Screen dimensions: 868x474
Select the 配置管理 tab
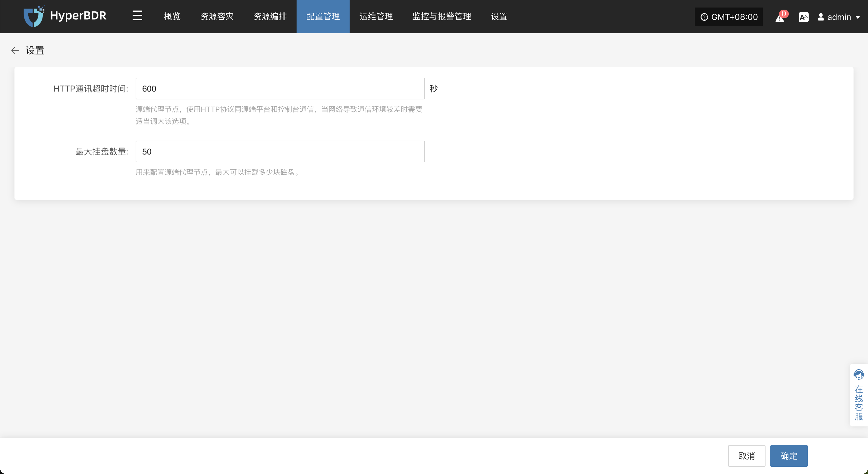(323, 17)
